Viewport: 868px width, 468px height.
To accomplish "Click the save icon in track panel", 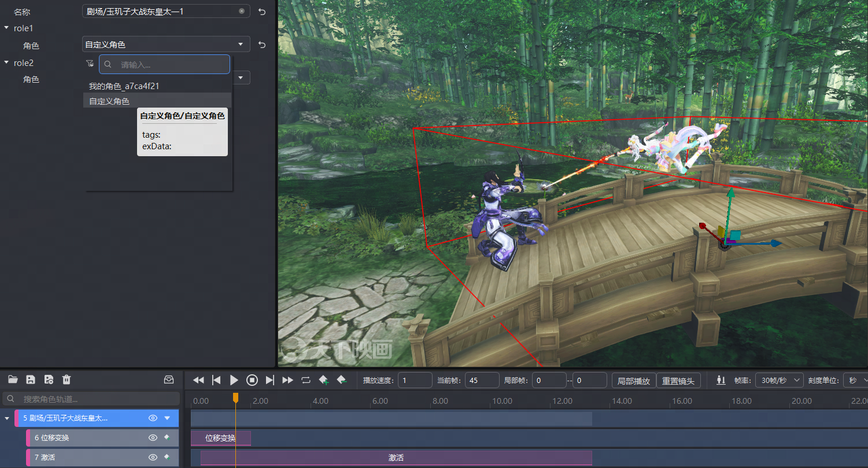I will click(31, 379).
